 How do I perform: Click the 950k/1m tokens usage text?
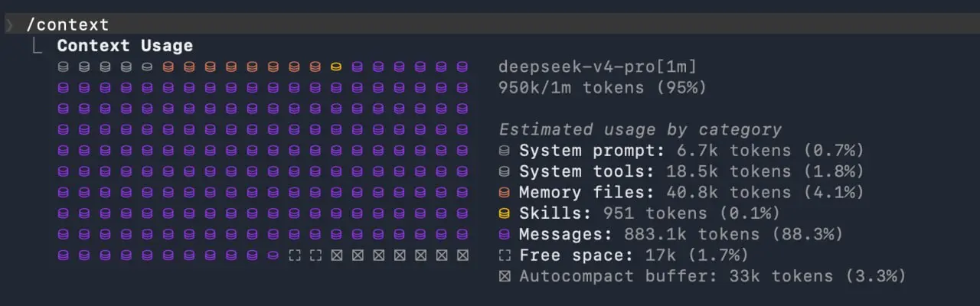tap(602, 88)
